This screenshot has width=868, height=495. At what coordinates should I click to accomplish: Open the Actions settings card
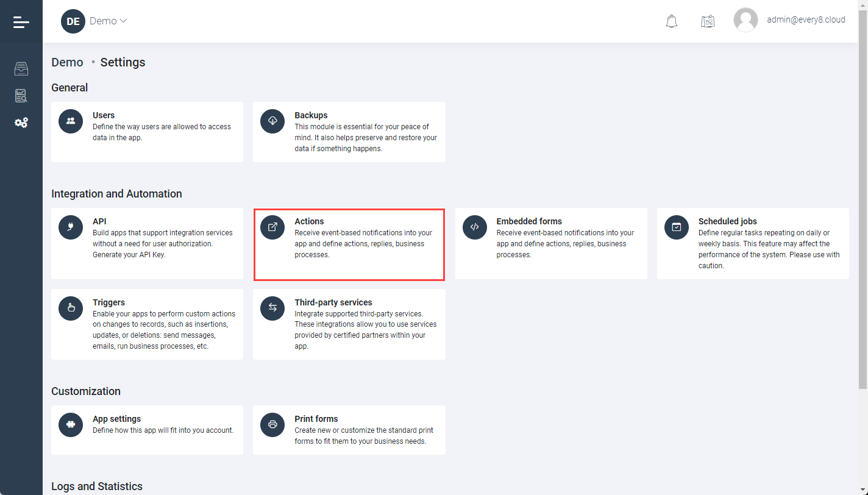coord(349,244)
